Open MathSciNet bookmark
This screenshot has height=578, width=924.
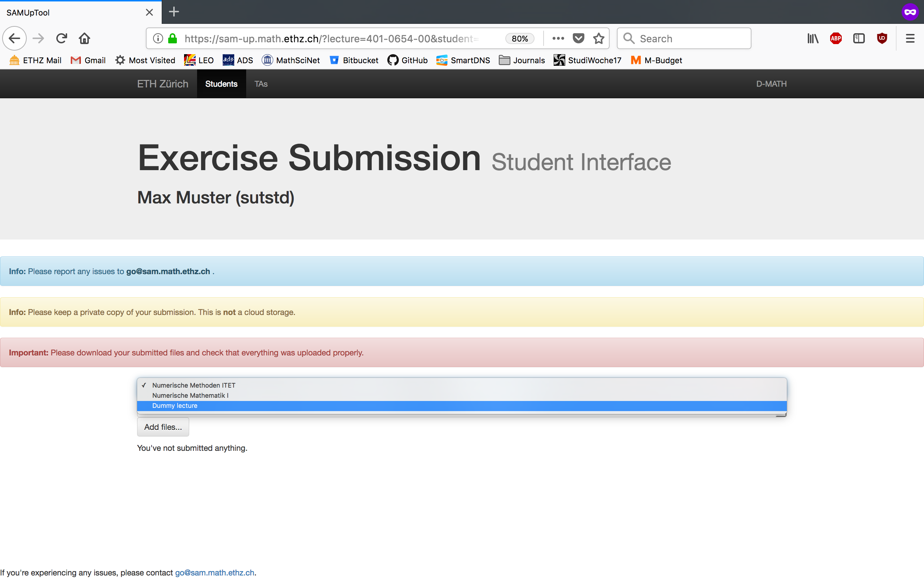pyautogui.click(x=291, y=60)
